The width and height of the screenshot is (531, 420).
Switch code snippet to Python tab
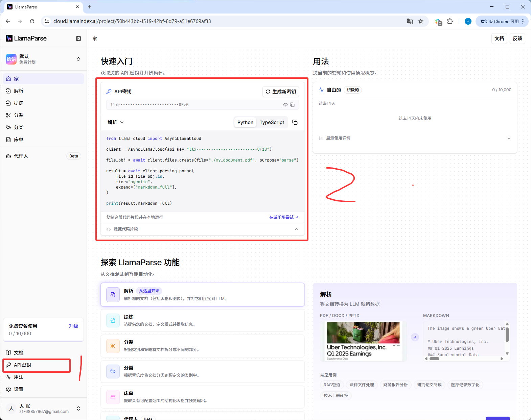coord(245,122)
